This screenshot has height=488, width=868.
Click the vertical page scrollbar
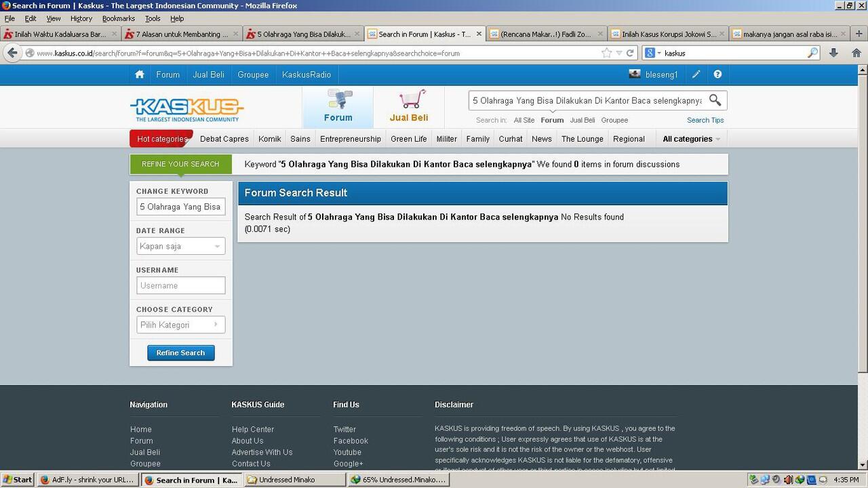pos(863,224)
